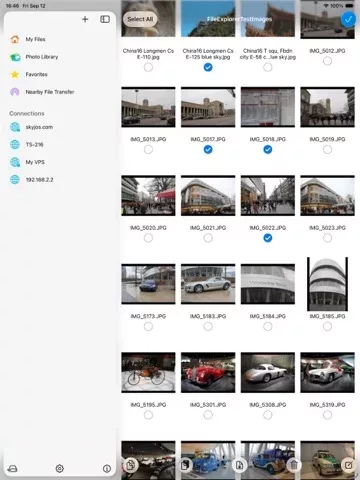
Task: Uncheck the IMG_5017.JPG selection circle
Action: [x=208, y=150]
